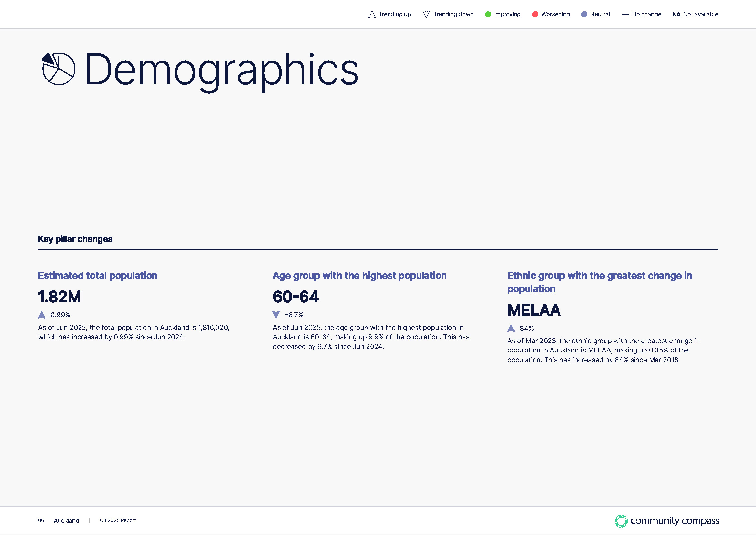Click the page number 06 in footer
Screen dimensions: 756x535
41,520
